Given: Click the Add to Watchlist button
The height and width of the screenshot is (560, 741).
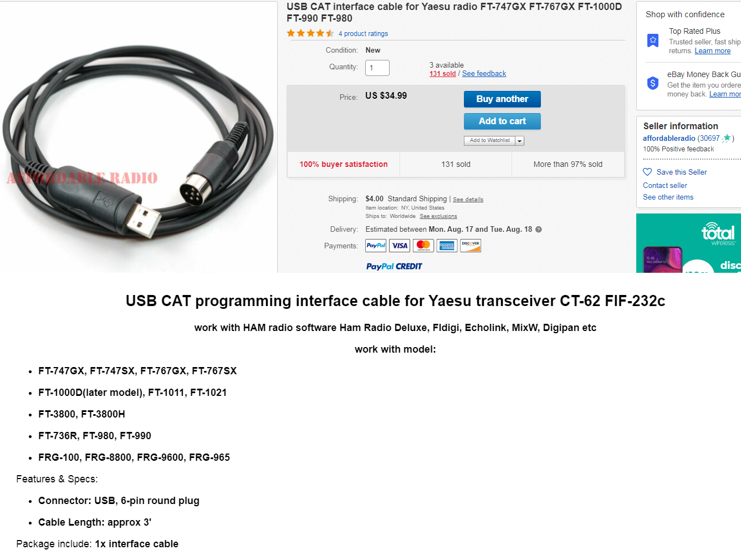Looking at the screenshot, I should pos(490,141).
